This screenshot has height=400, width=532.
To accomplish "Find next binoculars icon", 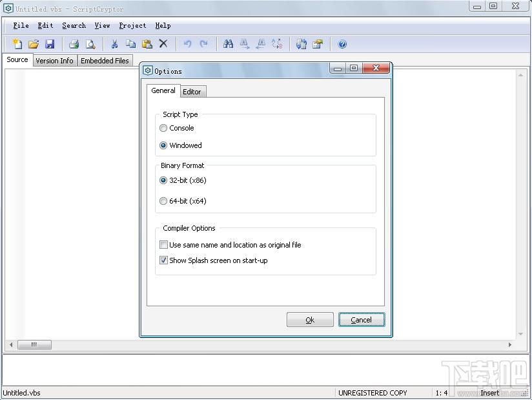I will pos(244,44).
